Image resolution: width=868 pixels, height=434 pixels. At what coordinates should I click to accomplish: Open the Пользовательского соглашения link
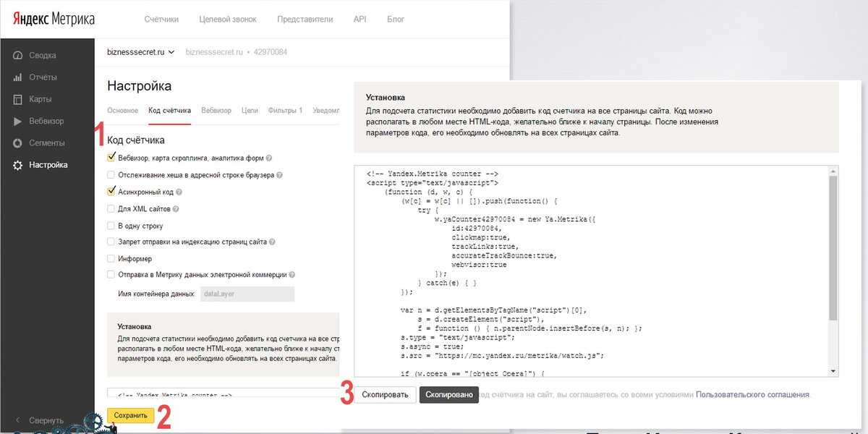point(753,395)
